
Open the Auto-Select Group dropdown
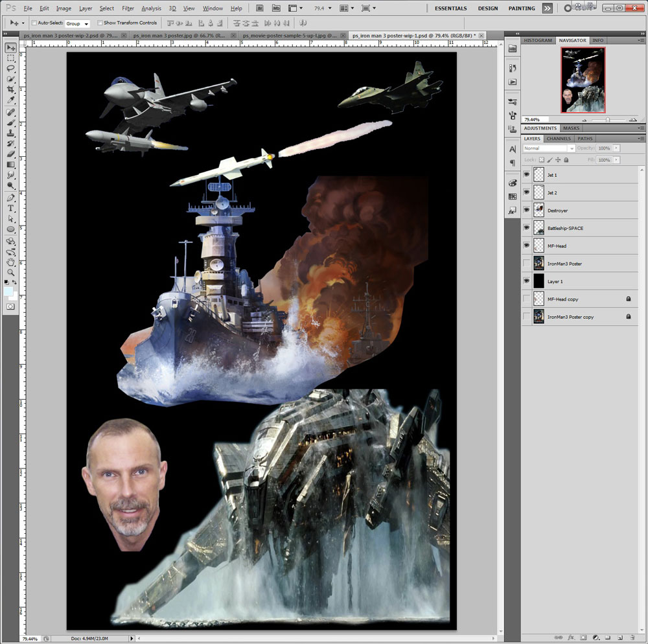coord(77,23)
